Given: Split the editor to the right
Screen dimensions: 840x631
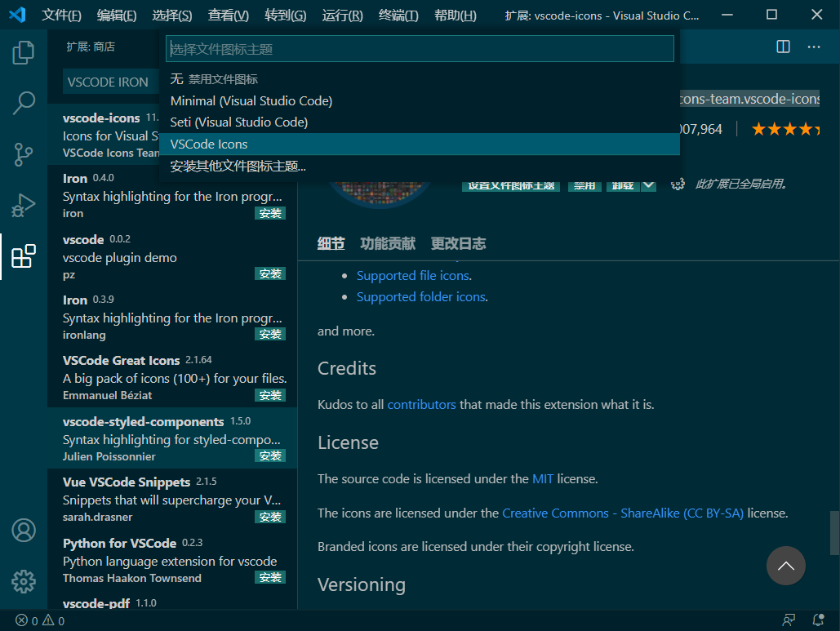Looking at the screenshot, I should (783, 47).
